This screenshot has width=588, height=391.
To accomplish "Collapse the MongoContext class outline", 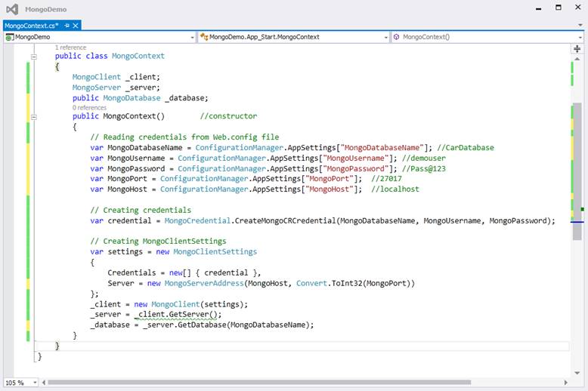I will [34, 57].
